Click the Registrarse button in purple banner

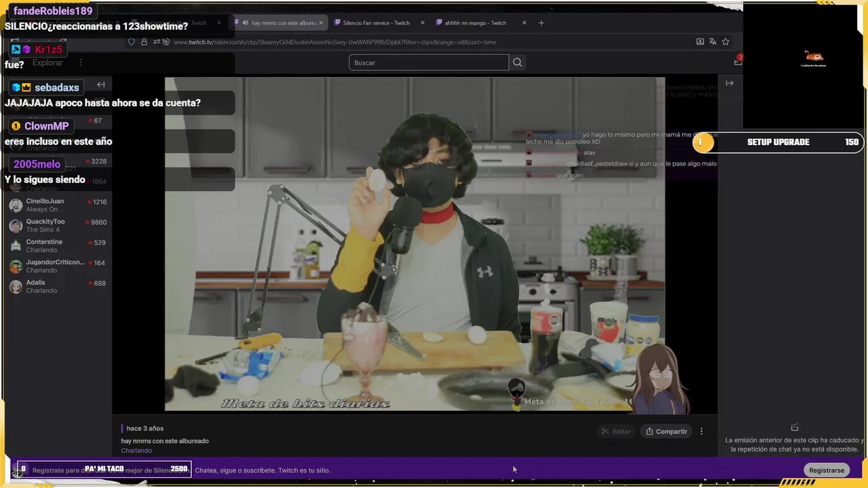coord(827,470)
